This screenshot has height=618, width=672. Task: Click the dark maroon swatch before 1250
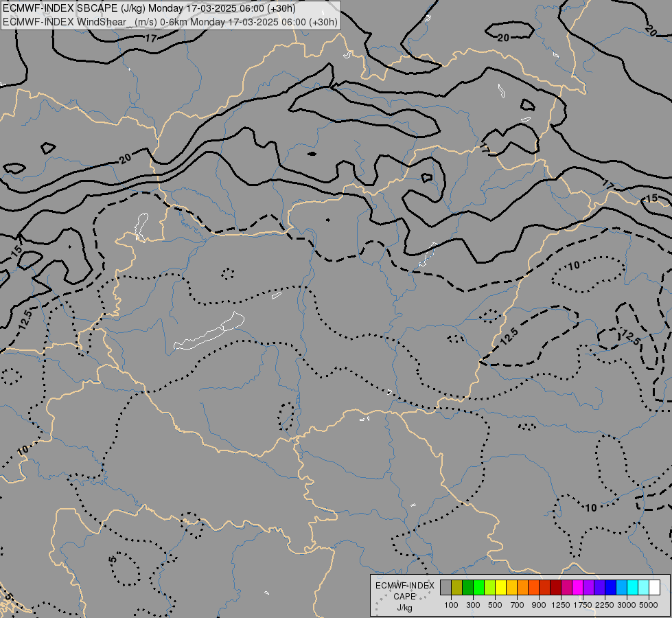pos(556,588)
